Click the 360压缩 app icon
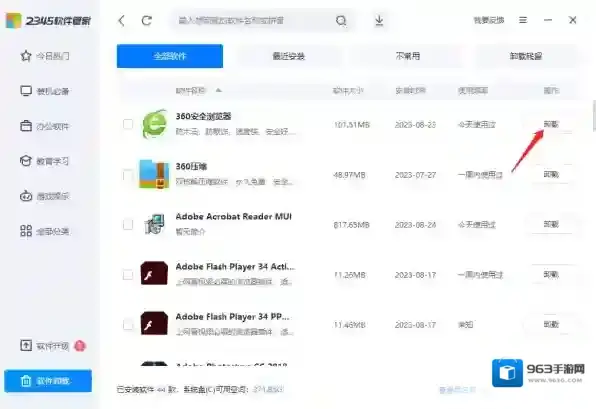This screenshot has width=596, height=409. (154, 174)
